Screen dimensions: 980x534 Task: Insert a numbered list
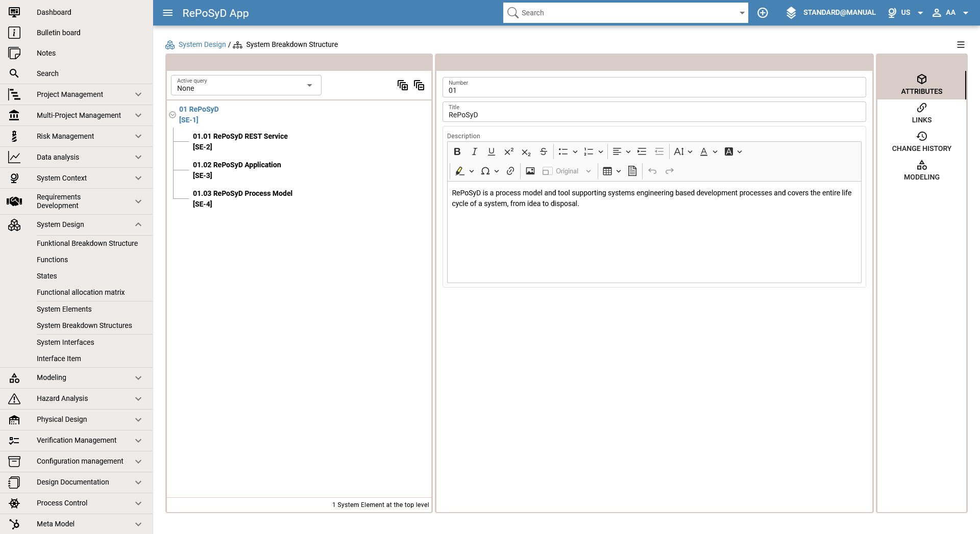pos(589,151)
